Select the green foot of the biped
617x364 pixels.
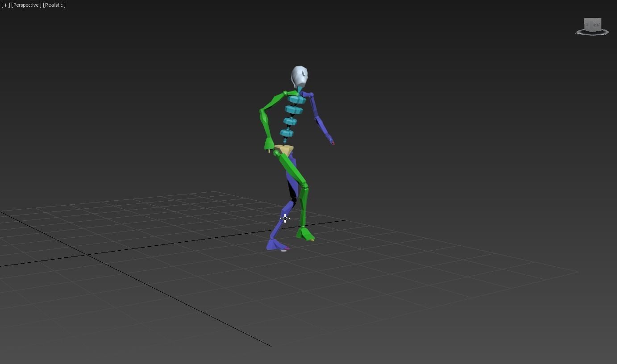[x=305, y=234]
